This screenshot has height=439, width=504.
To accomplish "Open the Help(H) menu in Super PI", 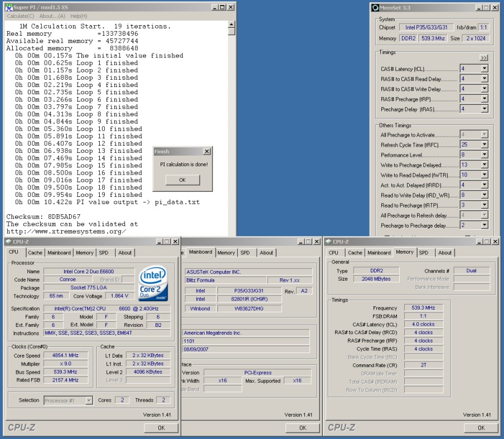I will 79,16.
